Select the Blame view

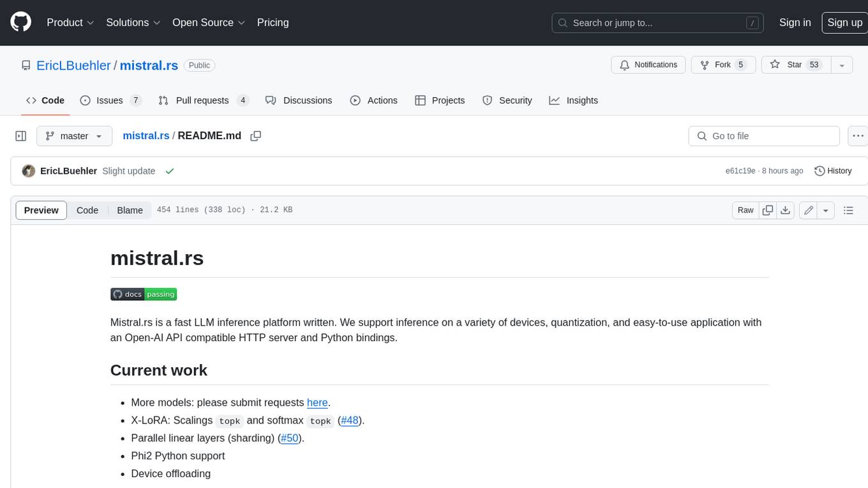point(130,210)
